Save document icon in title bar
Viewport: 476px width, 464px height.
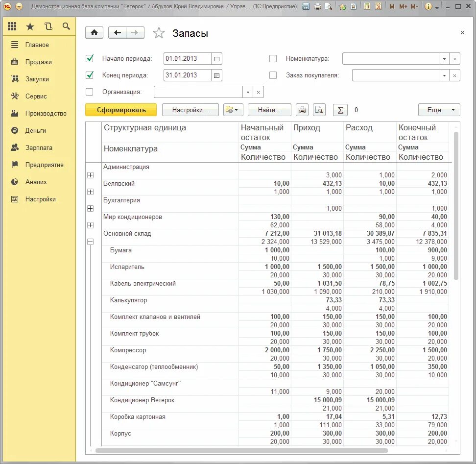click(x=306, y=6)
